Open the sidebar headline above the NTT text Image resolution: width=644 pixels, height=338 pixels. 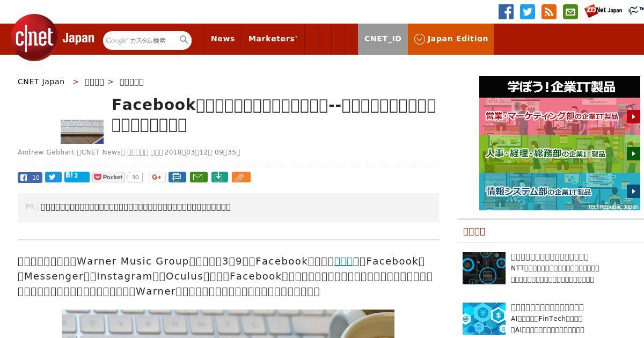pyautogui.click(x=550, y=257)
